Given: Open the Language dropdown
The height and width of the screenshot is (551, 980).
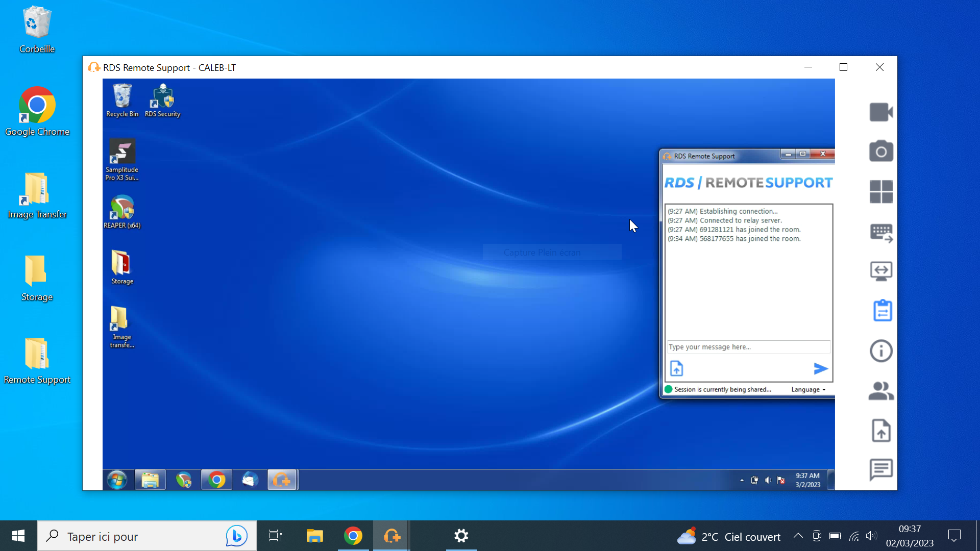Looking at the screenshot, I should pos(808,389).
